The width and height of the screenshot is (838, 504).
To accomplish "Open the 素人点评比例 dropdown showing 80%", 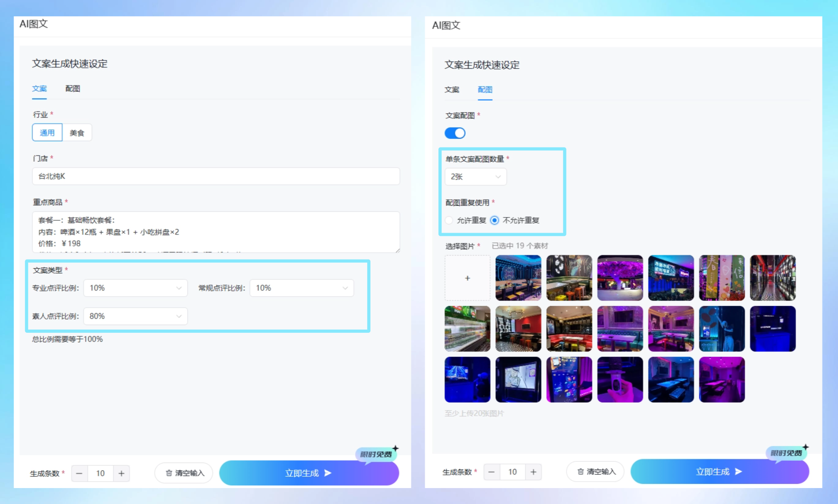I will click(135, 316).
